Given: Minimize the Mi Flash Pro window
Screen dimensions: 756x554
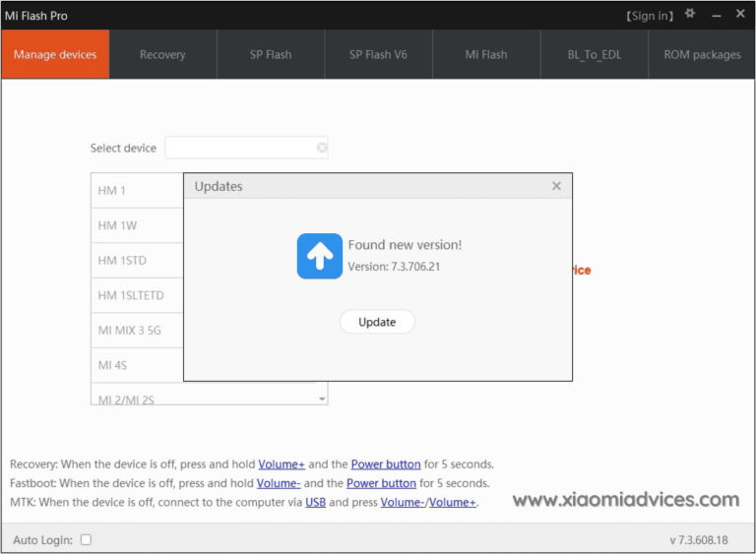Looking at the screenshot, I should (x=717, y=16).
